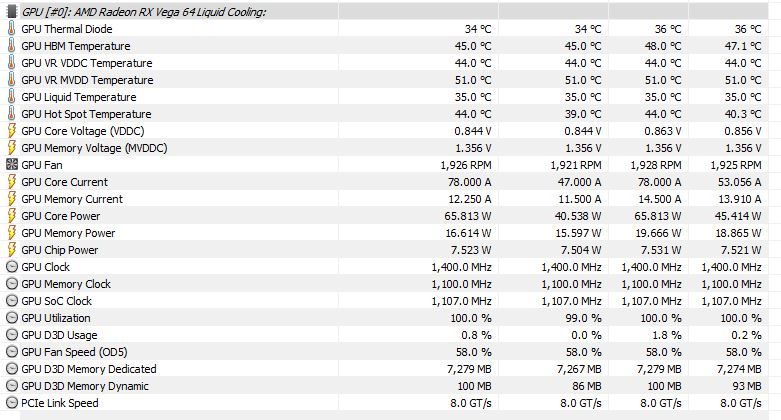Image resolution: width=781 pixels, height=420 pixels.
Task: Click lightning icon next to GPU Core Power
Action: pos(12,216)
